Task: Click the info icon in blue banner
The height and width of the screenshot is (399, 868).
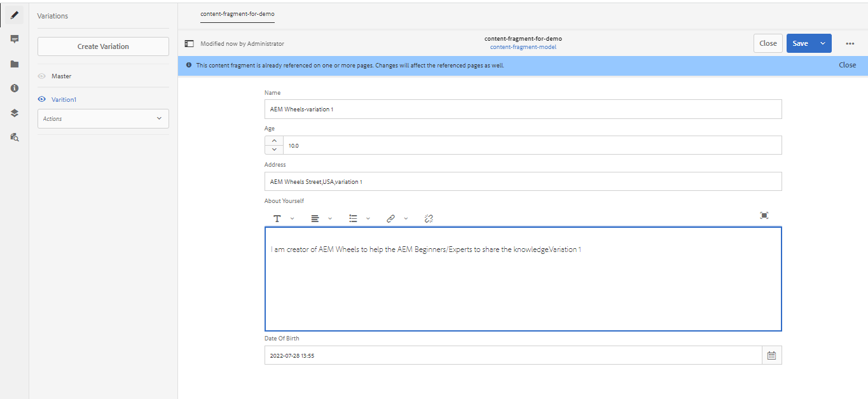Action: [x=189, y=65]
